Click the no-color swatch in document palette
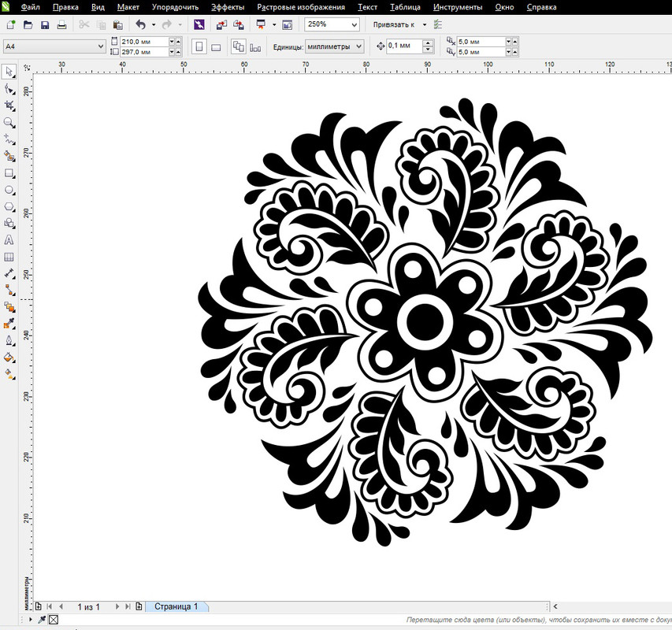 (x=54, y=619)
